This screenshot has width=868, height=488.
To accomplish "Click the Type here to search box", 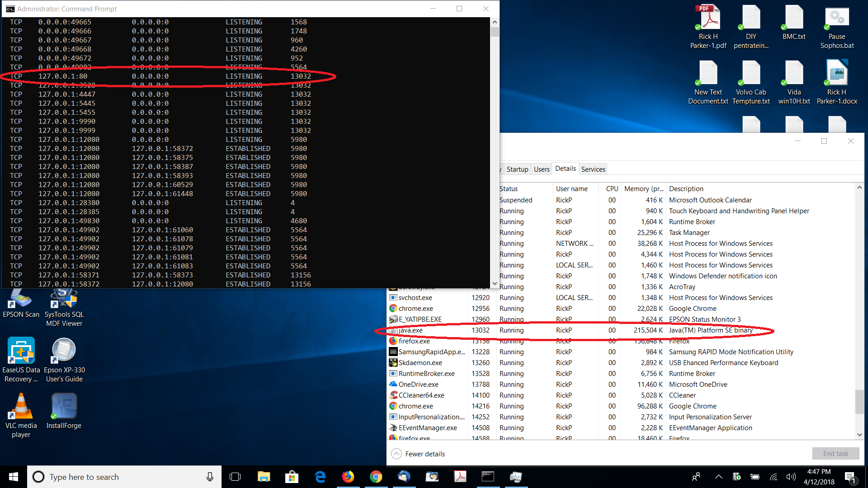I will [x=122, y=477].
